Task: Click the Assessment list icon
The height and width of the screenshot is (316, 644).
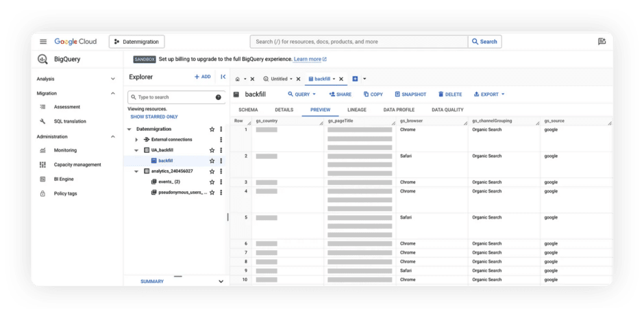Action: point(42,107)
